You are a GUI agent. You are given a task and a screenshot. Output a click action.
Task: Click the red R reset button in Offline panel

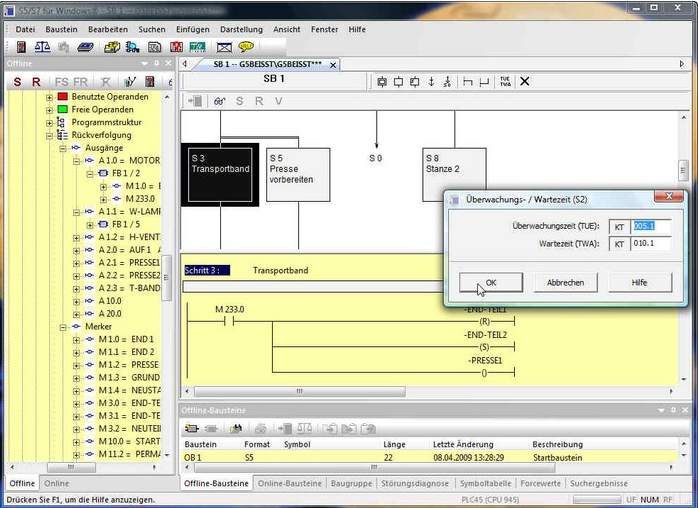(37, 82)
